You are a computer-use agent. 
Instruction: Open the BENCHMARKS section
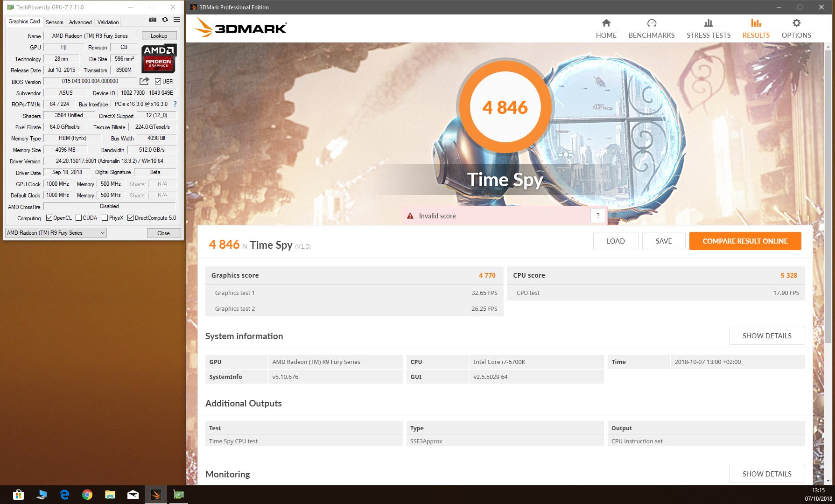click(652, 29)
